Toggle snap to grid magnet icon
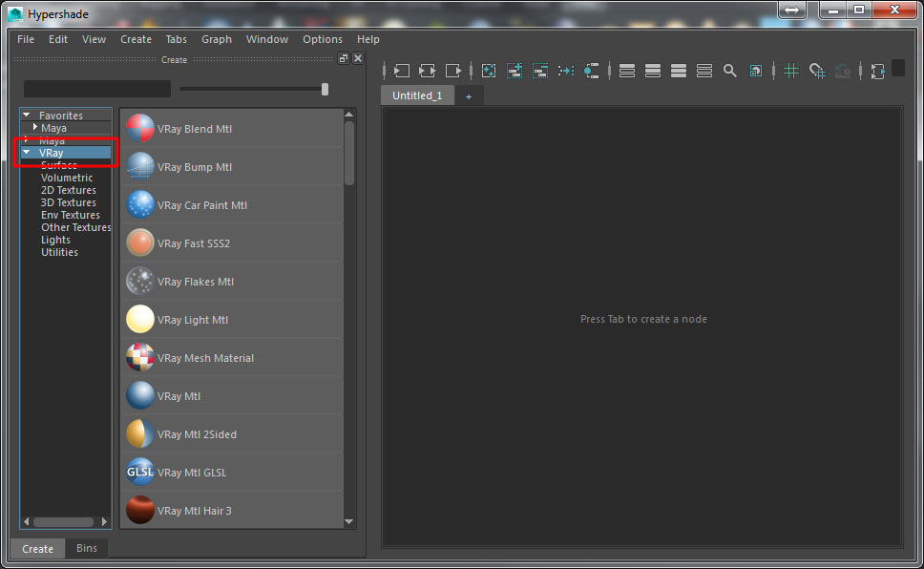The height and width of the screenshot is (569, 924). point(817,71)
